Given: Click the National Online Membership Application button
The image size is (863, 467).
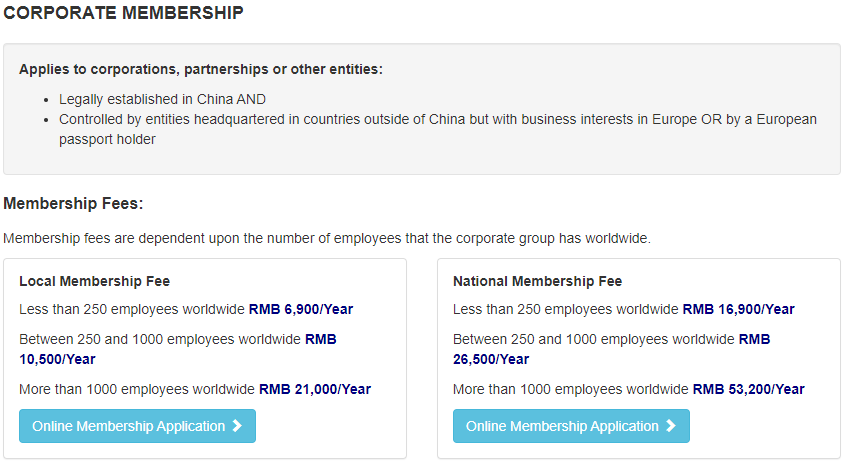Looking at the screenshot, I should pyautogui.click(x=571, y=426).
